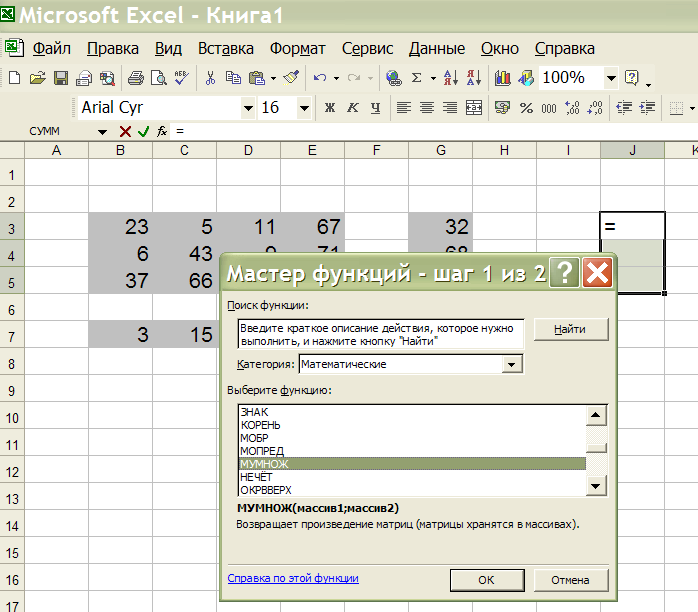Insert a hyperlink with the globe icon
Screen dimensions: 698x612
coord(394,78)
